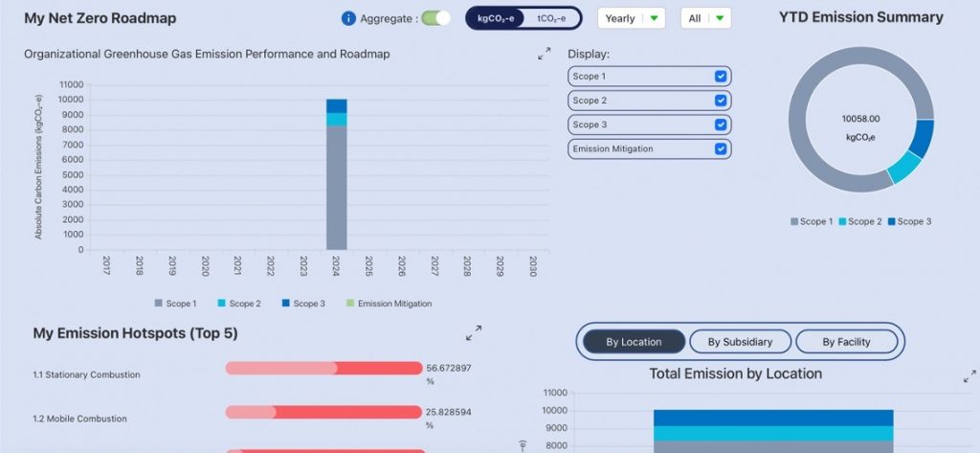Uncheck the Scope 1 display checkbox

click(721, 77)
